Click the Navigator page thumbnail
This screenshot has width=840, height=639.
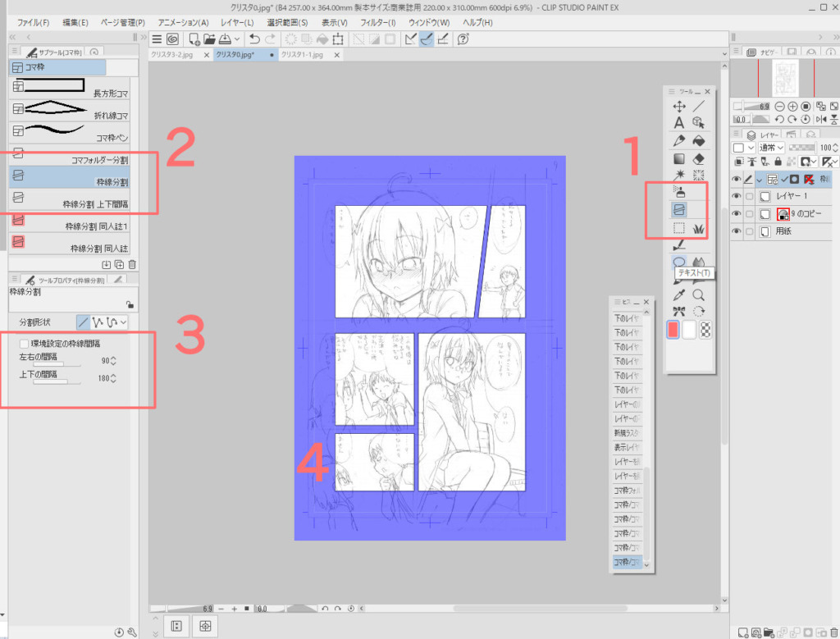[785, 78]
